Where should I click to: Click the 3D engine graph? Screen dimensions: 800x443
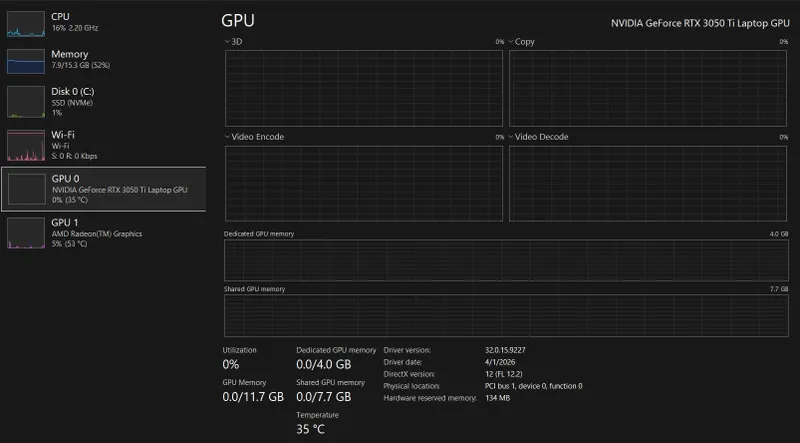(364, 88)
